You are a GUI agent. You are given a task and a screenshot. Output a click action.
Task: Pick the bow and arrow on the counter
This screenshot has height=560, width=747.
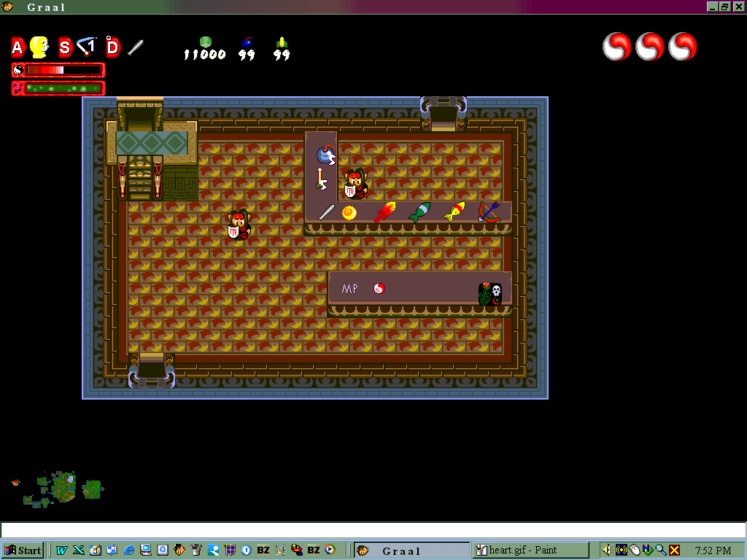[489, 211]
